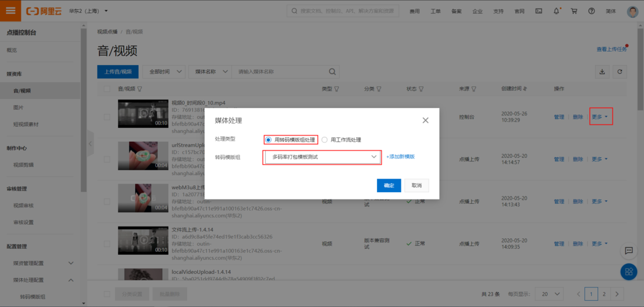The image size is (644, 307).
Task: Open the shopping cart
Action: (x=574, y=11)
